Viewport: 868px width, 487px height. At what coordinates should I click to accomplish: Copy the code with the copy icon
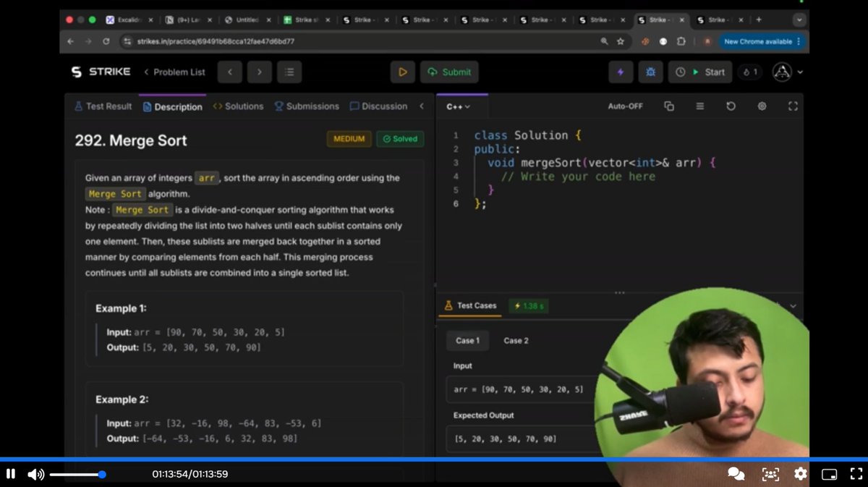point(669,106)
